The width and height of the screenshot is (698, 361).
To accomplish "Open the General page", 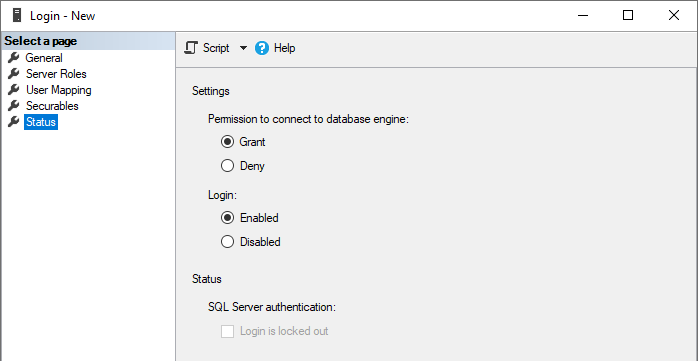I will [x=44, y=58].
